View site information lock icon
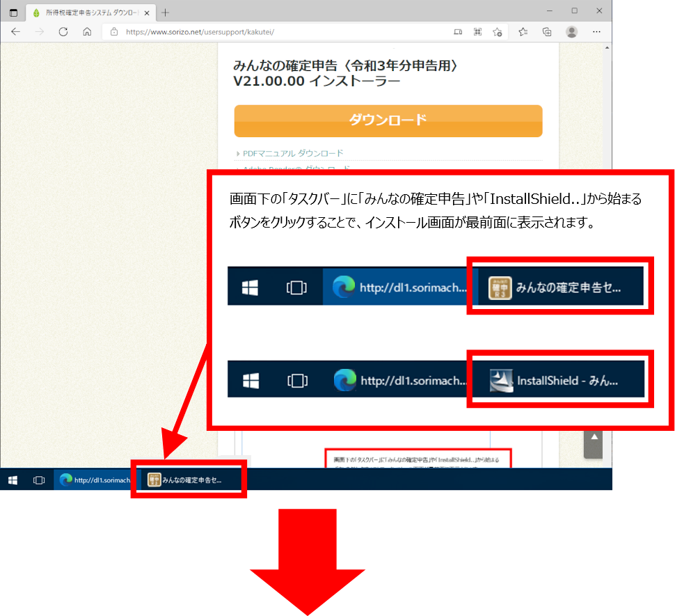The width and height of the screenshot is (675, 616). [114, 32]
